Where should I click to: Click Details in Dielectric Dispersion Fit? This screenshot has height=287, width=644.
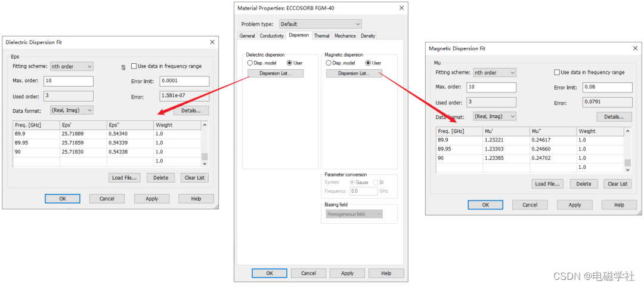pyautogui.click(x=191, y=110)
